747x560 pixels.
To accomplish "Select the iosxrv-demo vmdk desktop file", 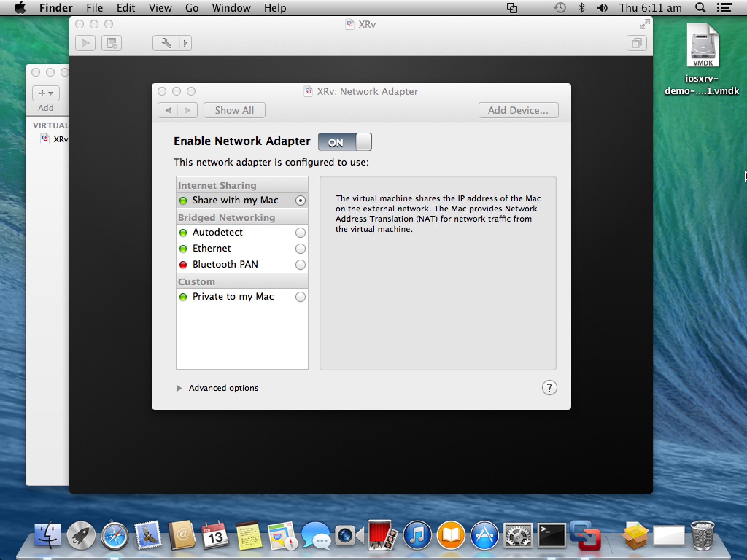I will click(703, 59).
